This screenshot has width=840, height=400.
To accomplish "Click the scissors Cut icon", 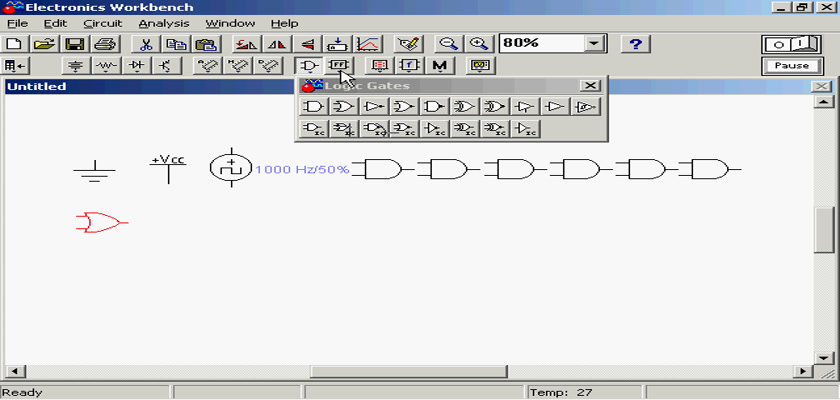I will (146, 44).
